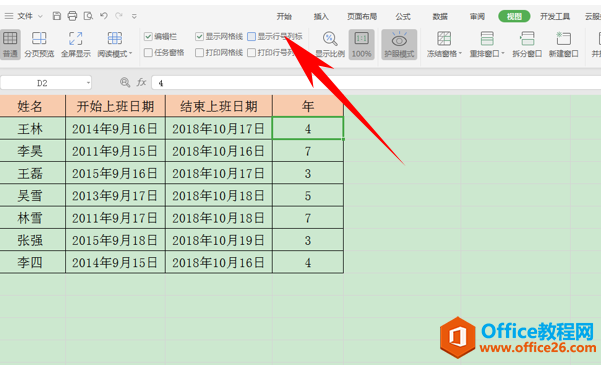This screenshot has height=365, width=603.
Task: Open 重排窗口 arrange windows dropdown
Action: 487,45
